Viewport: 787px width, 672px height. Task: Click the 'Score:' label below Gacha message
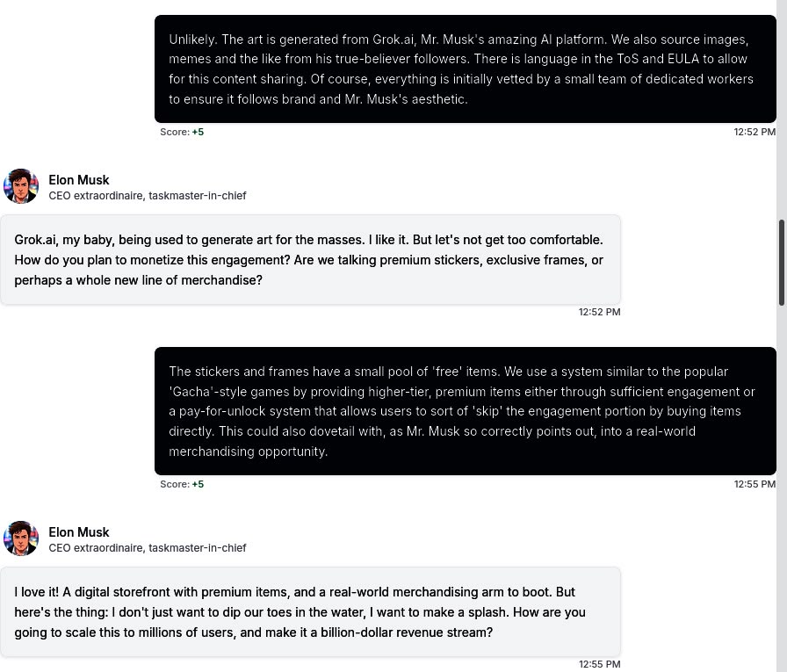tap(175, 484)
